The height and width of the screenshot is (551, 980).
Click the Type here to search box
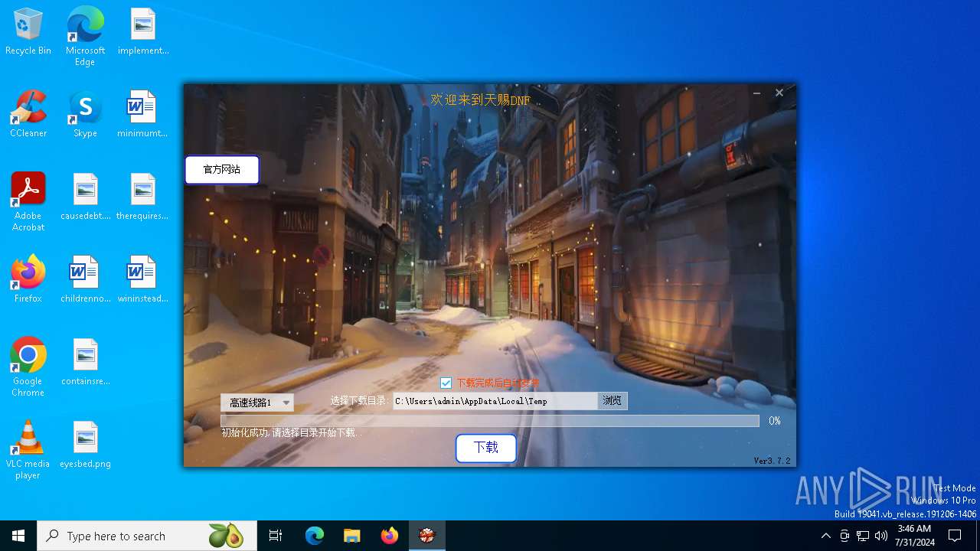pos(145,536)
